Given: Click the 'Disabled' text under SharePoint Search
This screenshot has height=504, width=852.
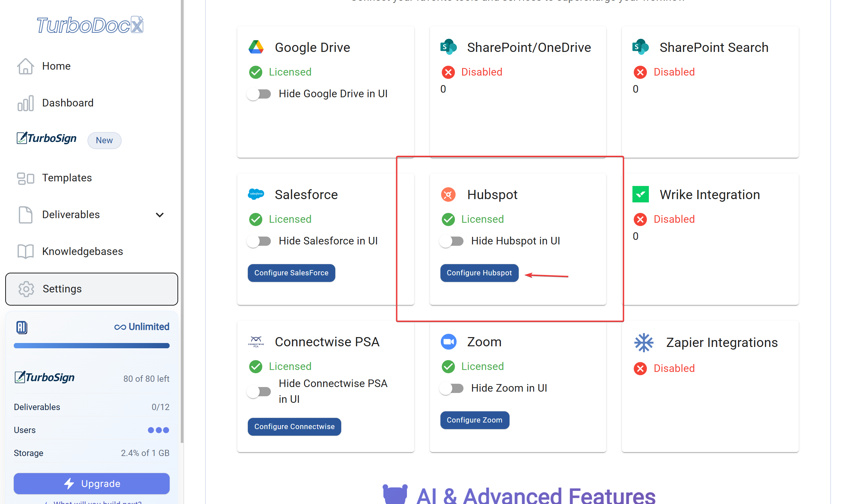Looking at the screenshot, I should click(674, 72).
